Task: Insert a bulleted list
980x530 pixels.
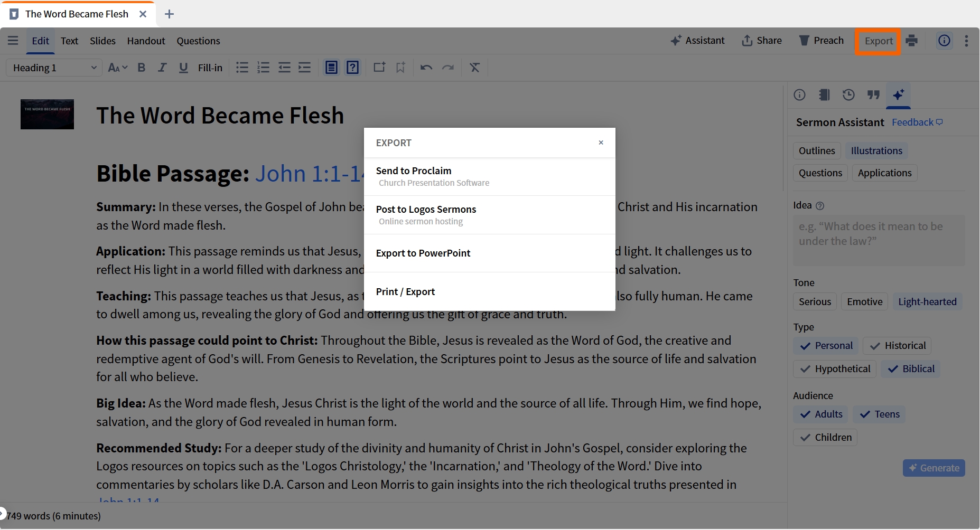Action: pyautogui.click(x=242, y=68)
